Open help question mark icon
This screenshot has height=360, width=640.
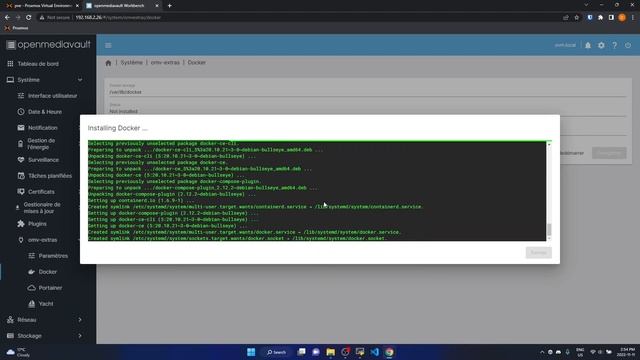pos(615,45)
